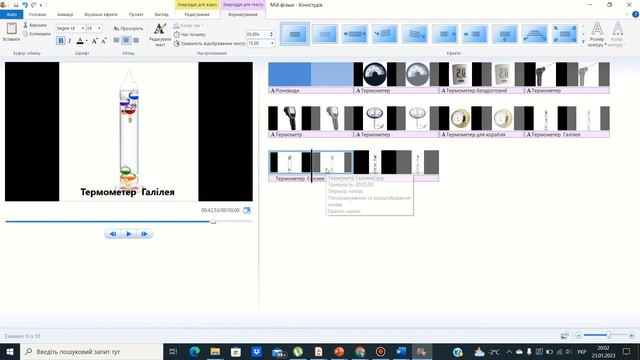Viewport: 640px width, 360px height.
Task: Select the second text effect thumbnail
Action: [325, 34]
